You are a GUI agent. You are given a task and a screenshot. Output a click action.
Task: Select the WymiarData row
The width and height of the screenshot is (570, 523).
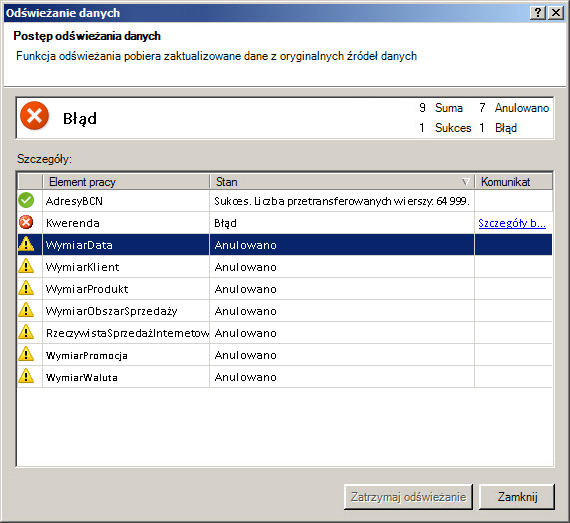coord(285,245)
